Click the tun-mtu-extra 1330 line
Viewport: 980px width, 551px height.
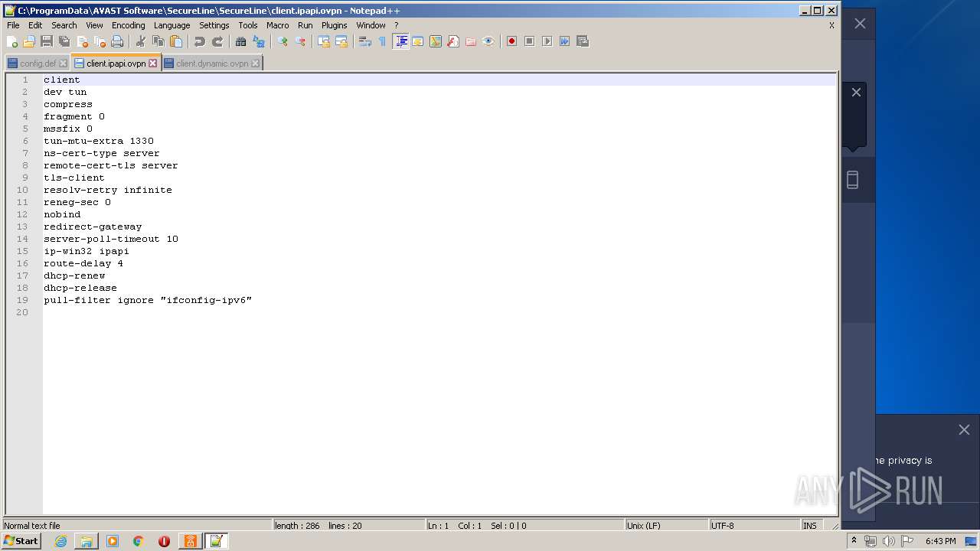(99, 141)
